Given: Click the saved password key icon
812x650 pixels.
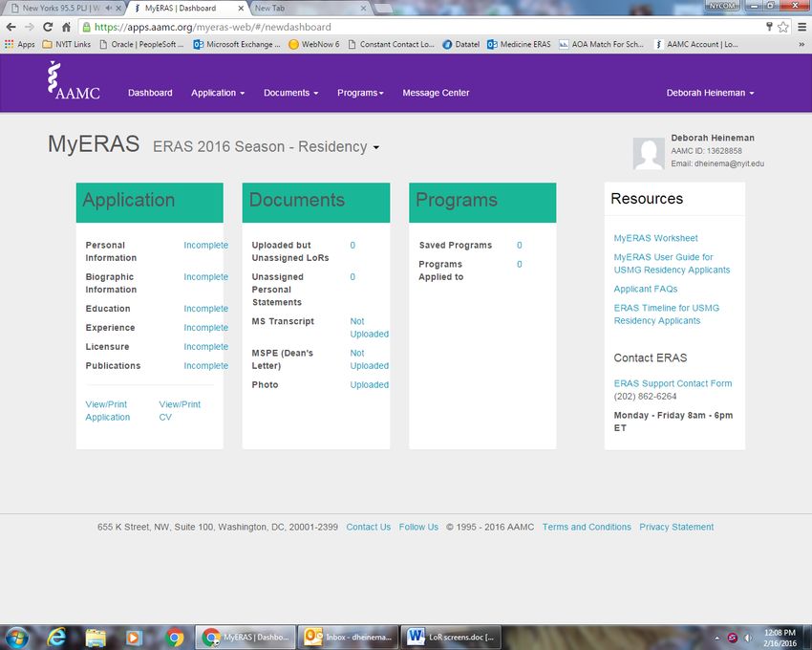Looking at the screenshot, I should tap(769, 27).
